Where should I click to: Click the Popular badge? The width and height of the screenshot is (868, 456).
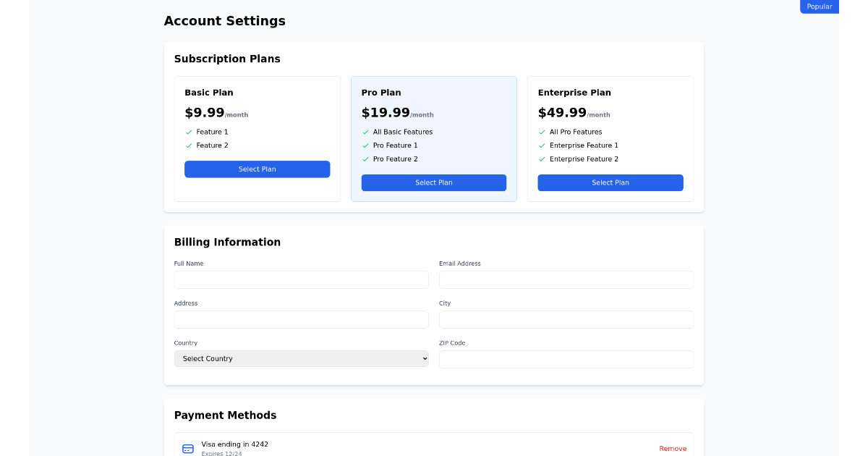(819, 6)
